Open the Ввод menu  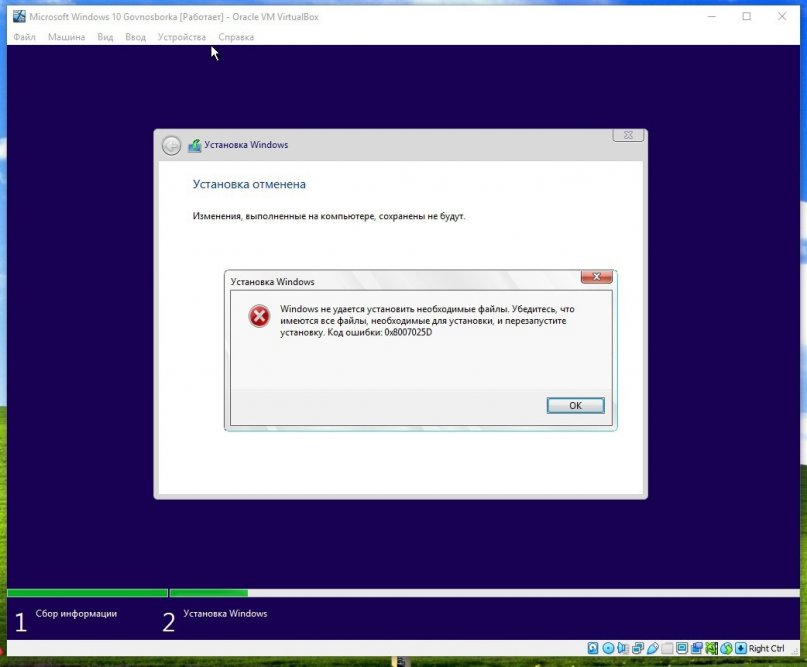(x=135, y=37)
